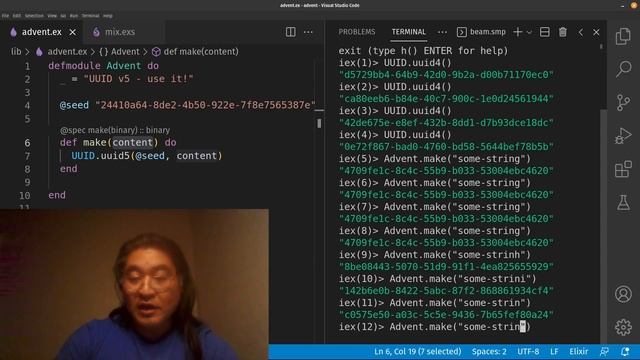Open the Search view in activity bar
This screenshot has height=360, width=640.
point(623,69)
